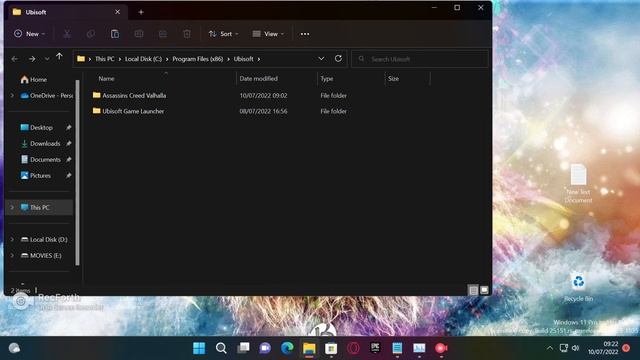Click the navigation pane scrollbar

(77, 172)
